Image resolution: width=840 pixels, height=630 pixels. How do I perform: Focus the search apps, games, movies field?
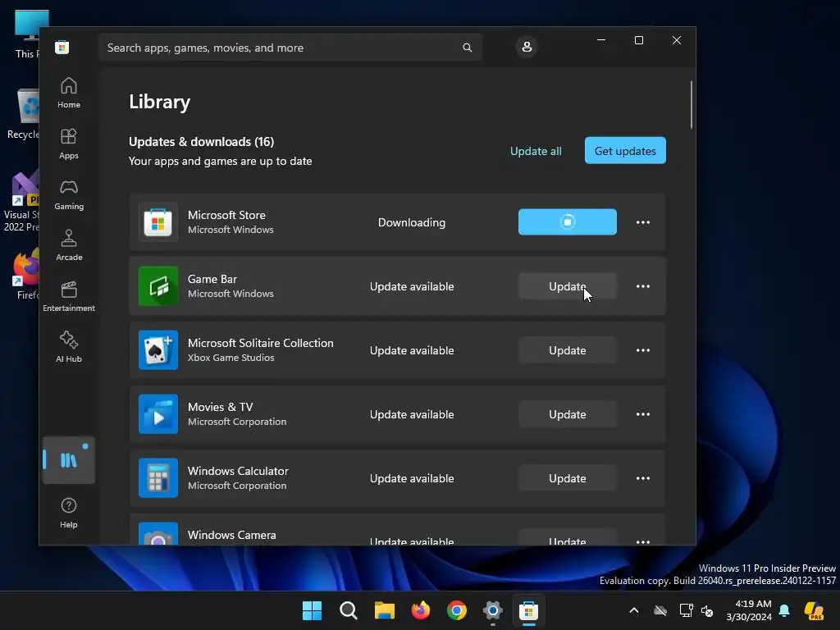click(290, 48)
